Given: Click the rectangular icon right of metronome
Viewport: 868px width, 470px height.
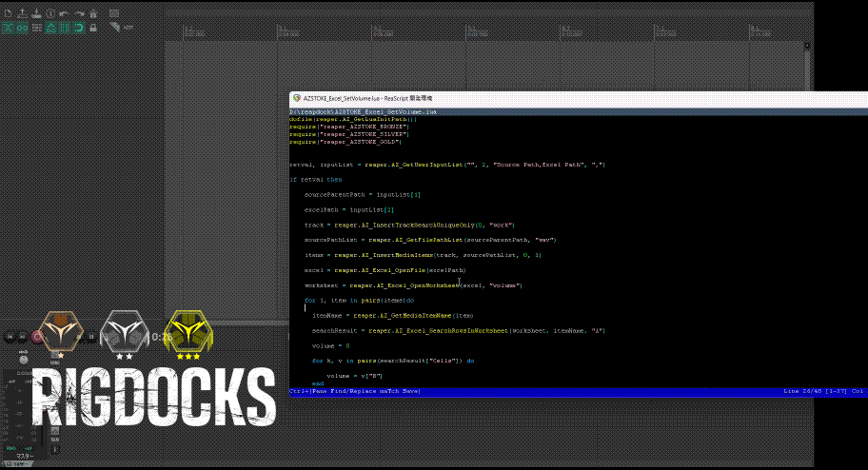Looking at the screenshot, I should [x=114, y=13].
